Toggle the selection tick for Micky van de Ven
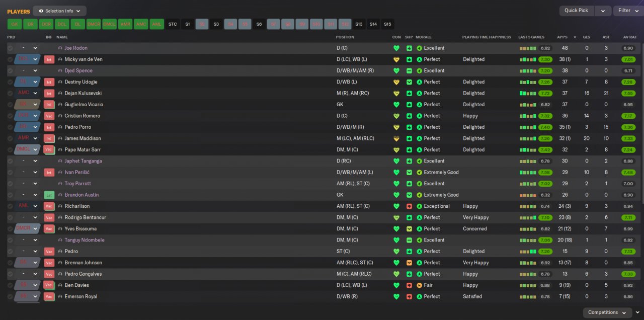 coord(10,59)
